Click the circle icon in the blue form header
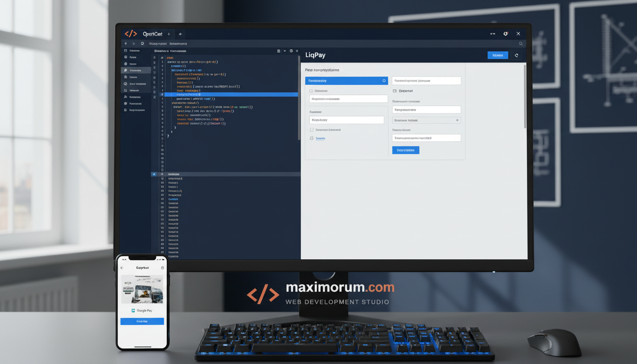Screen dimensions: 637x364 pyautogui.click(x=384, y=81)
